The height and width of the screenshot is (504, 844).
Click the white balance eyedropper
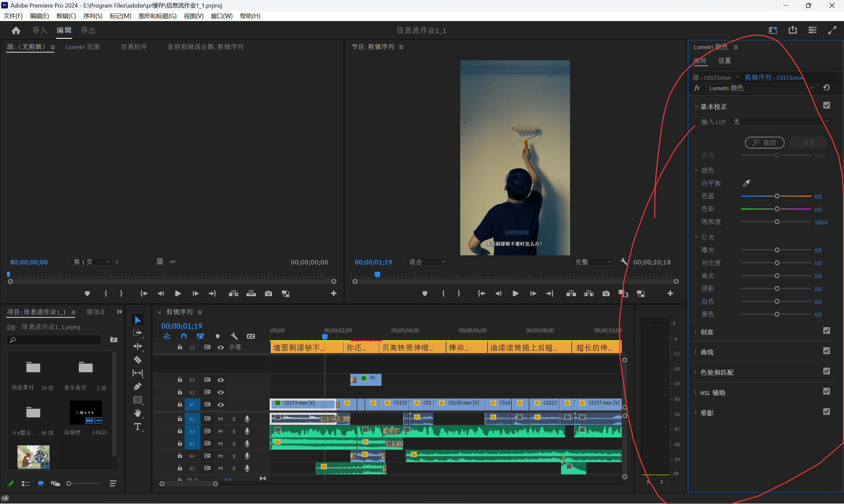coord(746,183)
